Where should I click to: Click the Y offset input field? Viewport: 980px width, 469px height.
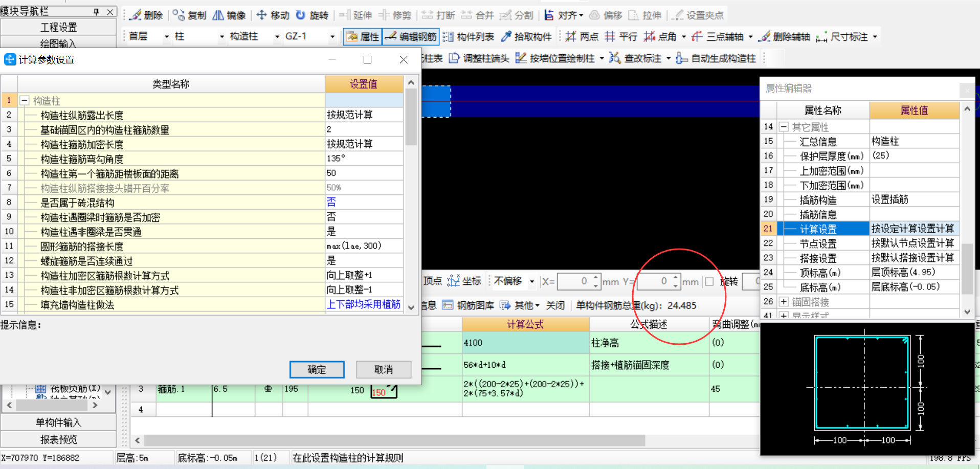pyautogui.click(x=654, y=281)
